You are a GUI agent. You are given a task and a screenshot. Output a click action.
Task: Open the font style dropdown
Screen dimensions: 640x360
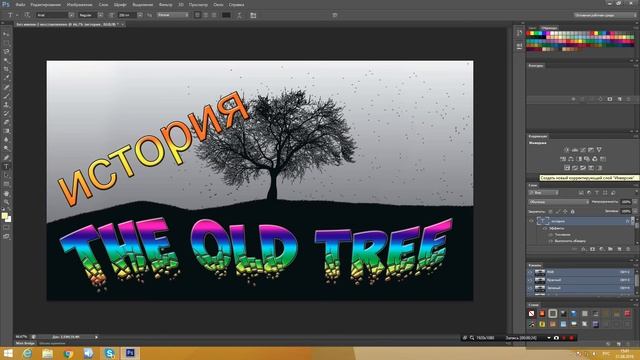tap(100, 15)
